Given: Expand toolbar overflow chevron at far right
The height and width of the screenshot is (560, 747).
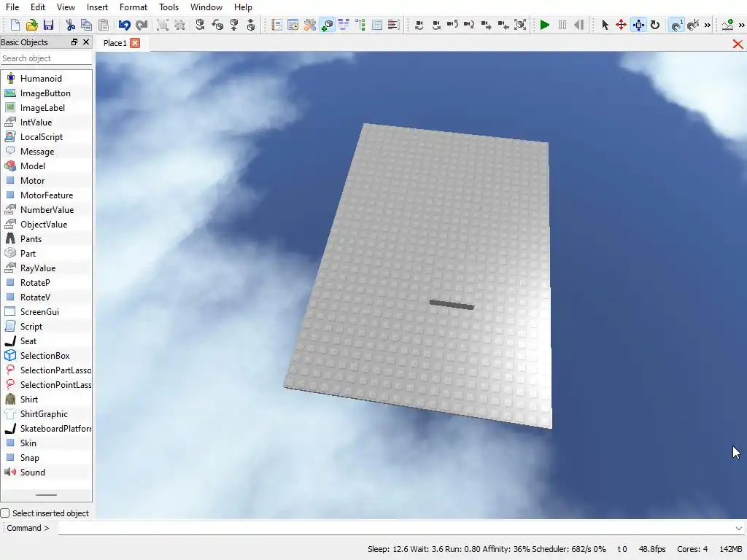Looking at the screenshot, I should click(x=742, y=26).
